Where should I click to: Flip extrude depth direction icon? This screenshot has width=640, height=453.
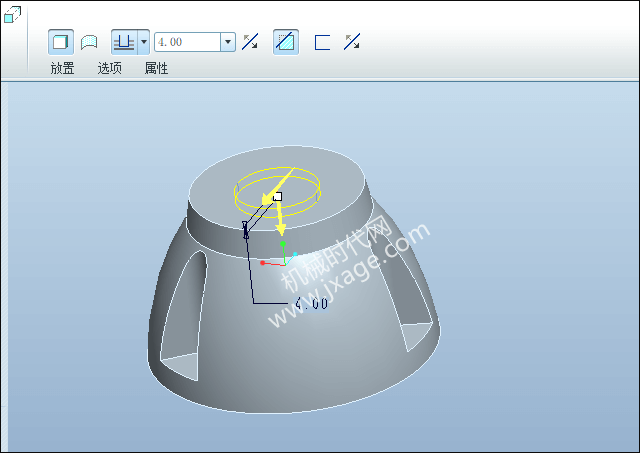coord(250,42)
